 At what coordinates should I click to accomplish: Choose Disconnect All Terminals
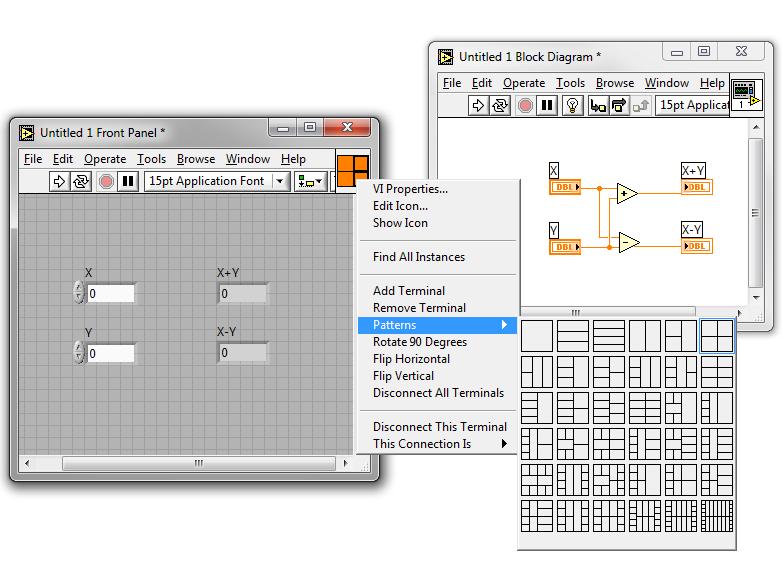coord(437,393)
